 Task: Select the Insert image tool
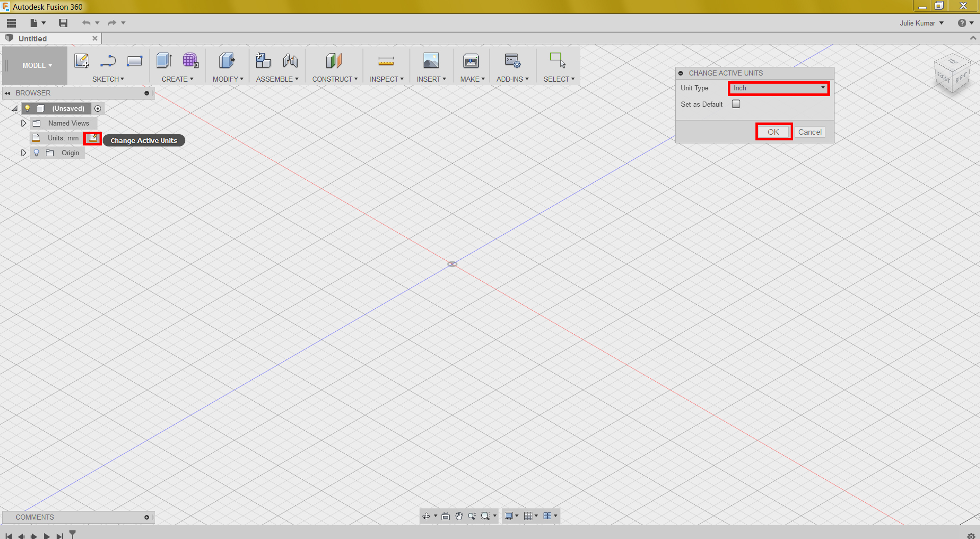pyautogui.click(x=431, y=61)
